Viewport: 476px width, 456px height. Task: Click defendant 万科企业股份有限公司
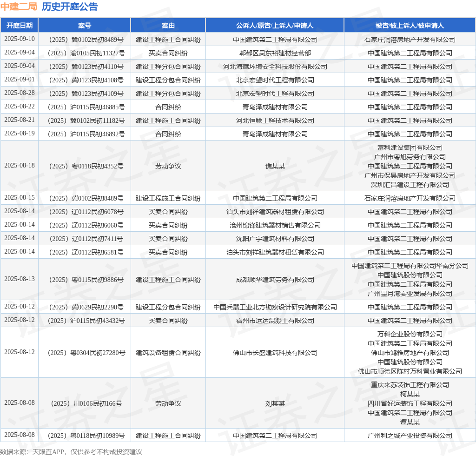coord(410,334)
